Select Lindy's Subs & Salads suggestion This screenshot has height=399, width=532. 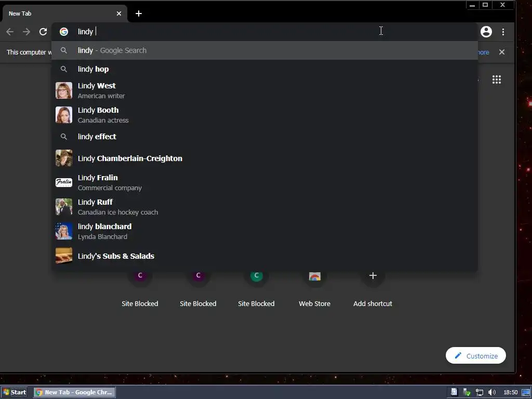coord(264,256)
